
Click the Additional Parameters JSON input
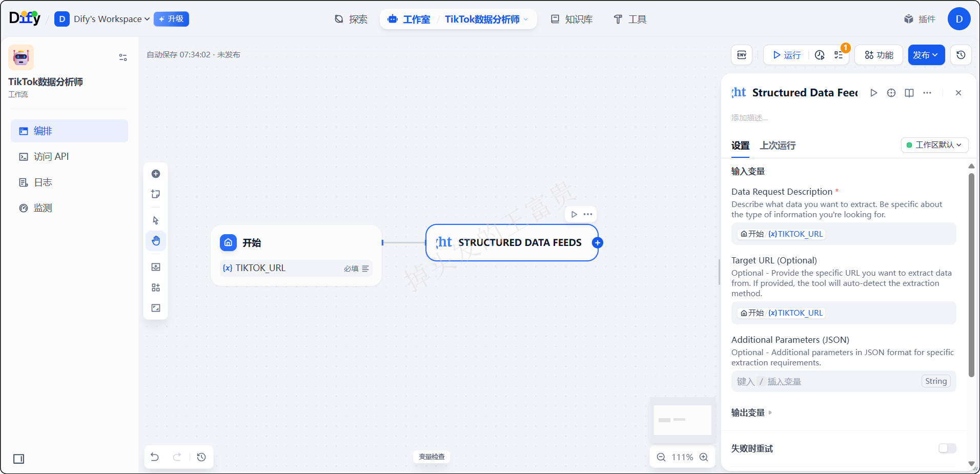(844, 381)
